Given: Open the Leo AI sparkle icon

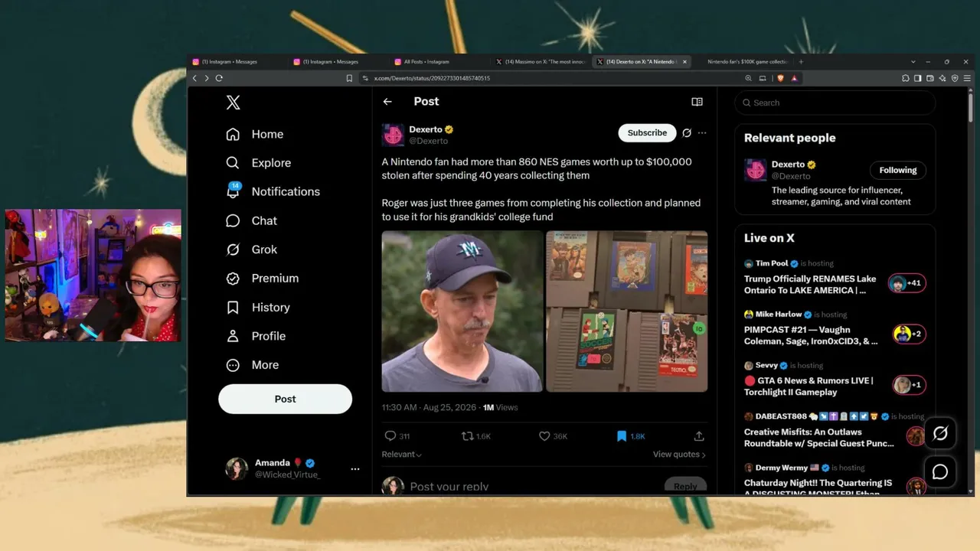Looking at the screenshot, I should click(x=942, y=78).
